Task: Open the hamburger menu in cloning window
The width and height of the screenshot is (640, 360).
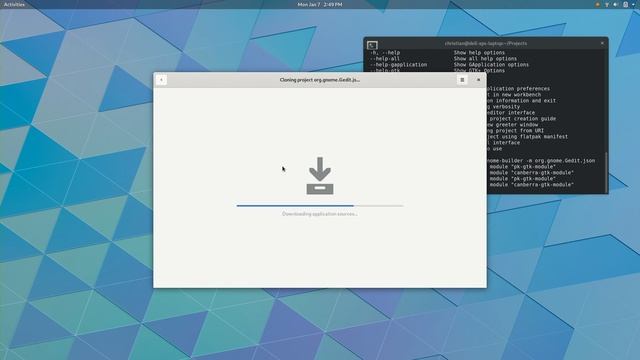Action: 462,80
